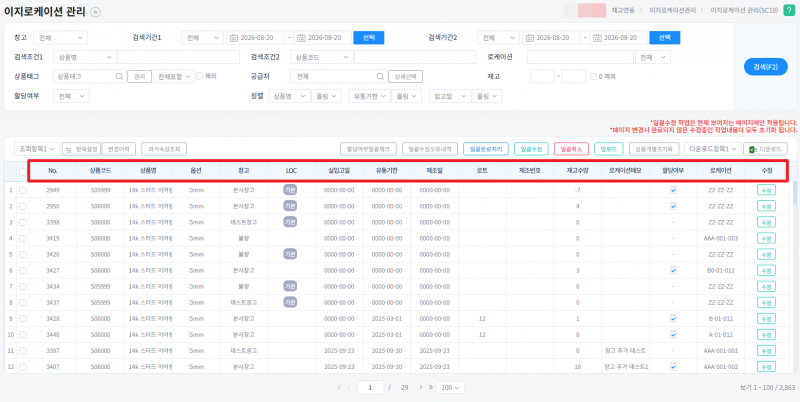Open the 조회항목1 dropdown above the table

tap(37, 148)
